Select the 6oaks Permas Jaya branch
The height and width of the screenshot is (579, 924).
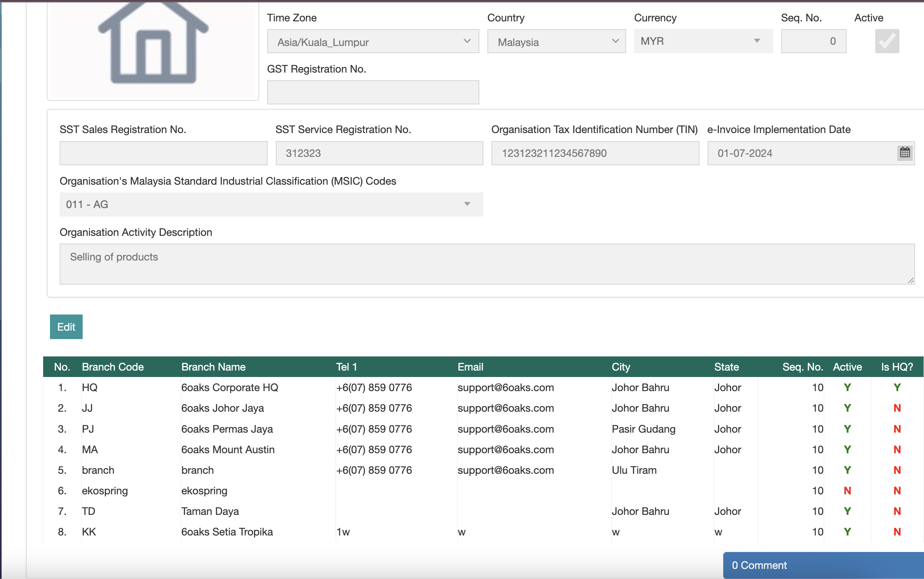(227, 429)
